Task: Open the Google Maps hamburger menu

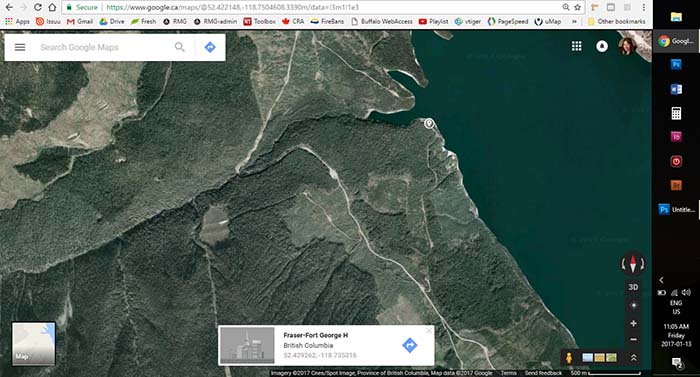Action: (x=20, y=47)
